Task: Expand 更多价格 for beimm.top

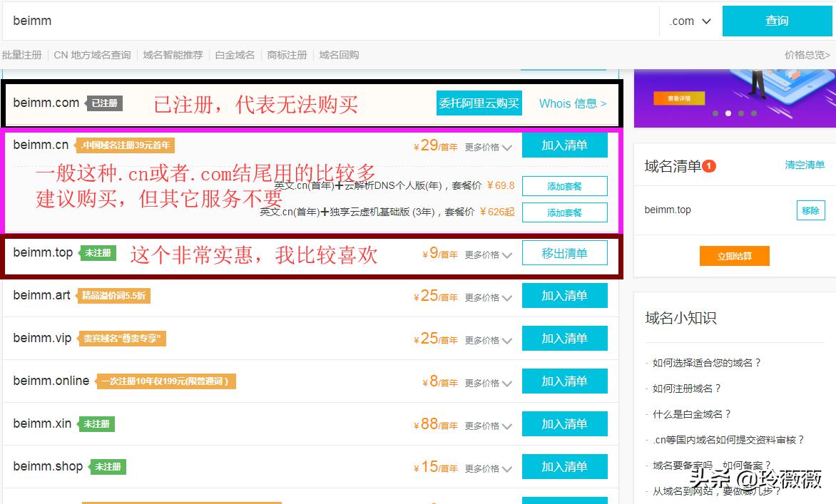Action: coord(489,254)
